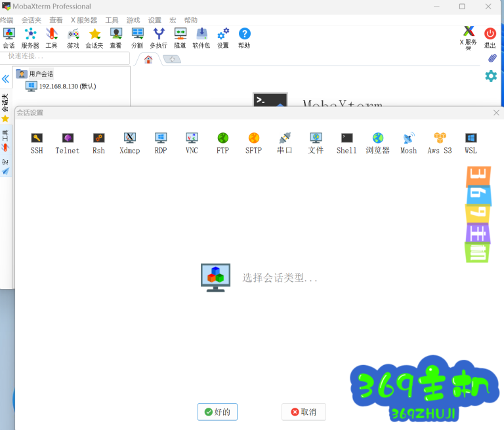Close the 会话设置 dialog

coord(496,113)
